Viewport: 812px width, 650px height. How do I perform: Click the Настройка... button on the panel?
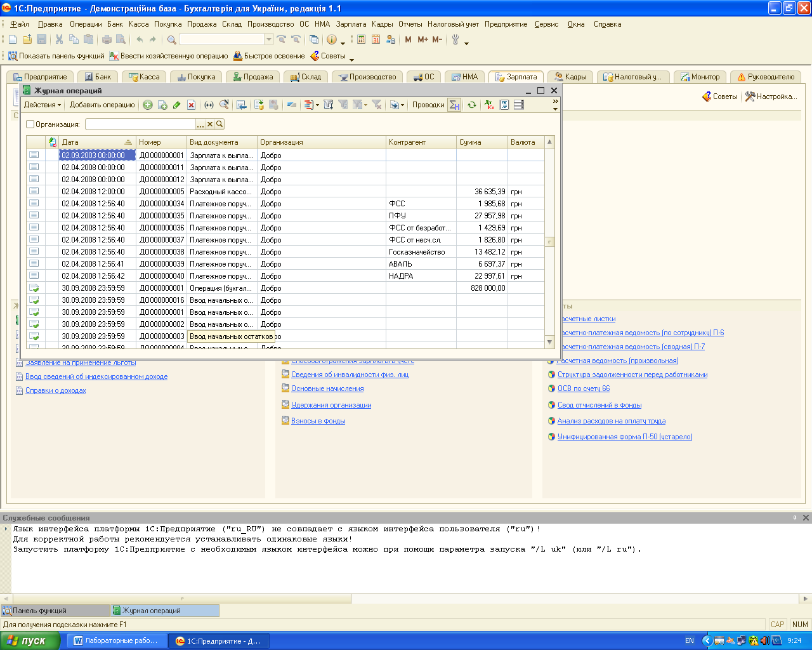click(x=771, y=96)
